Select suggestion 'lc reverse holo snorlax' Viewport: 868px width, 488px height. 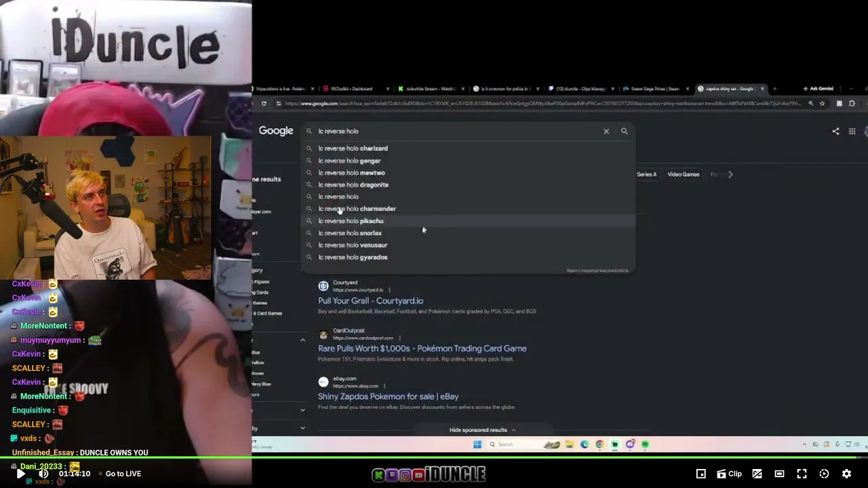coord(468,233)
